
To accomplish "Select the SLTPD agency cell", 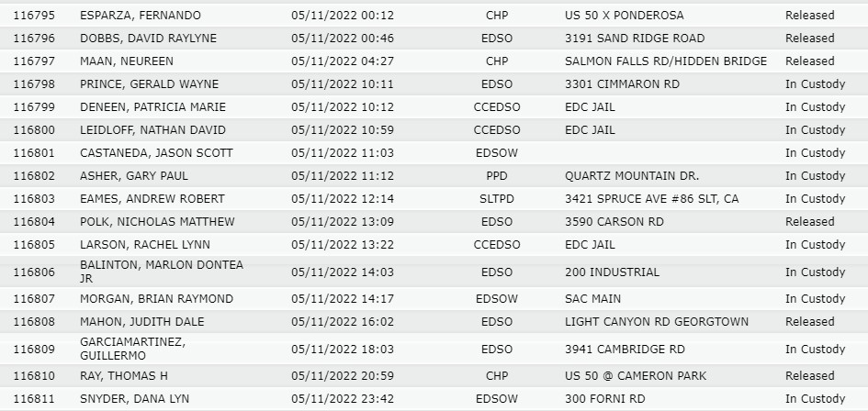I will tap(497, 198).
